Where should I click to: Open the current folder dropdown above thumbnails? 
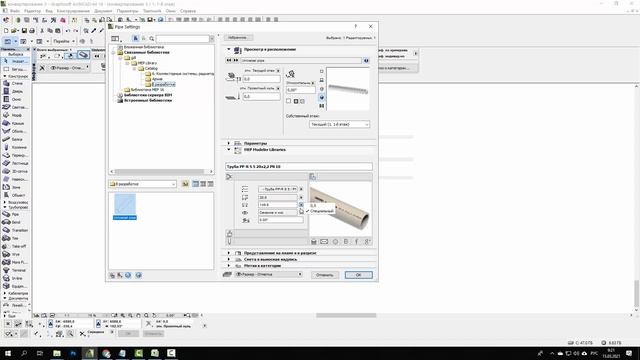[142, 184]
